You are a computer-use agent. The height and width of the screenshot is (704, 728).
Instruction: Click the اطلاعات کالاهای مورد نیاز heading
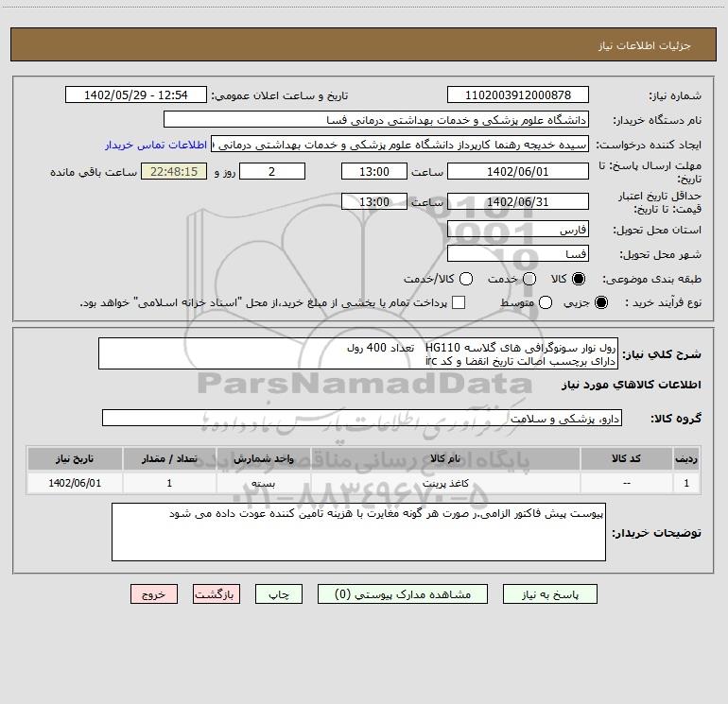632,385
